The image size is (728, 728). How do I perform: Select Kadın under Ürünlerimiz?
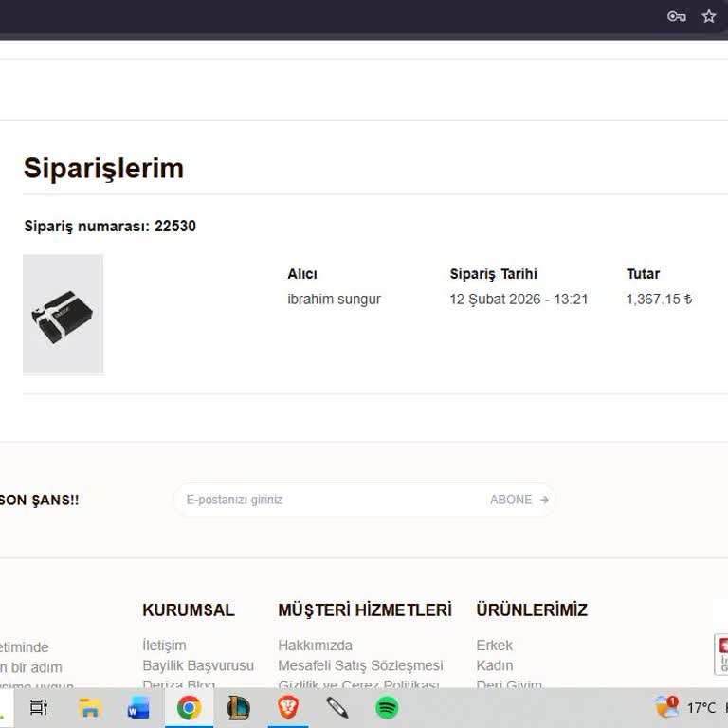494,665
